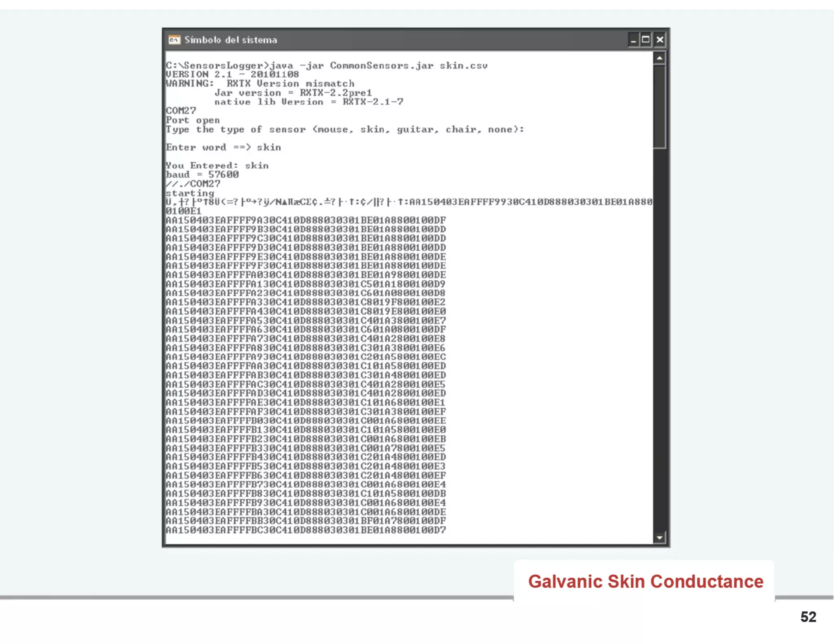Image resolution: width=834 pixels, height=644 pixels.
Task: Click the cmd icon in title bar
Action: [174, 40]
